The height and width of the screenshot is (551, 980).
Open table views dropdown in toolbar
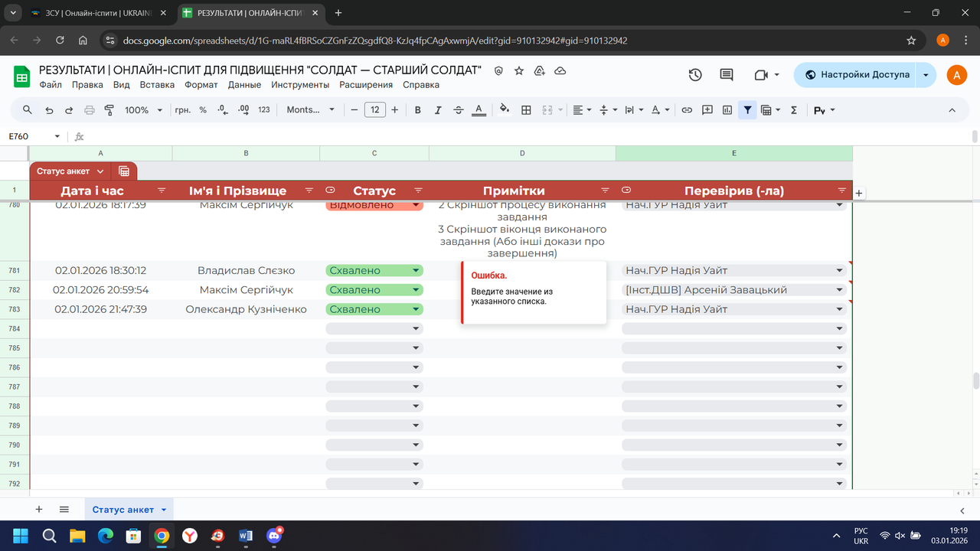[x=771, y=110]
